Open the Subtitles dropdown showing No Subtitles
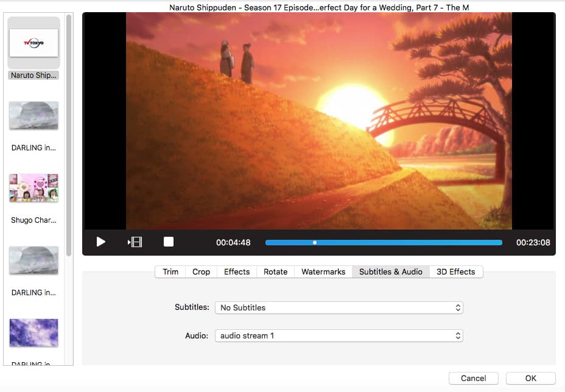This screenshot has height=392, width=565. point(339,307)
